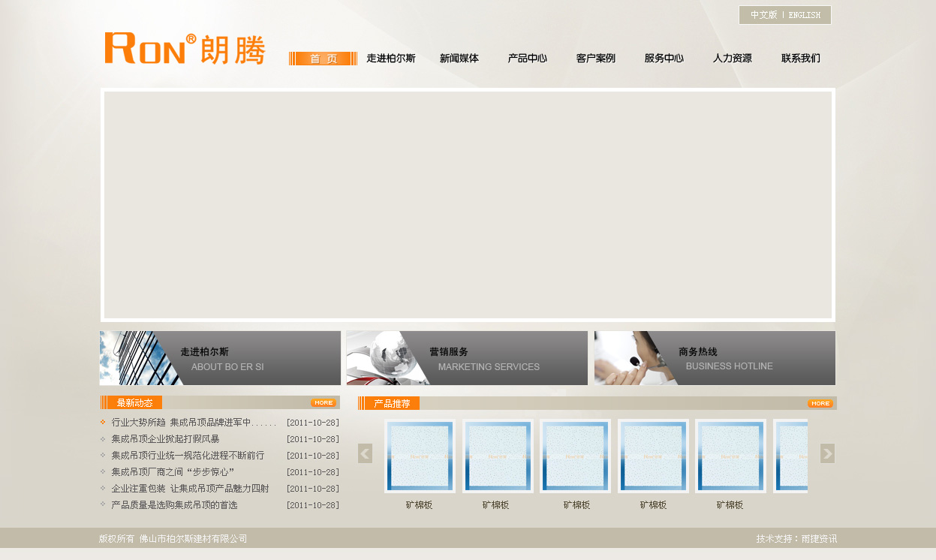Open news 产品质量是选购集成吊顶的首选
Image resolution: width=936 pixels, height=560 pixels.
tap(174, 505)
